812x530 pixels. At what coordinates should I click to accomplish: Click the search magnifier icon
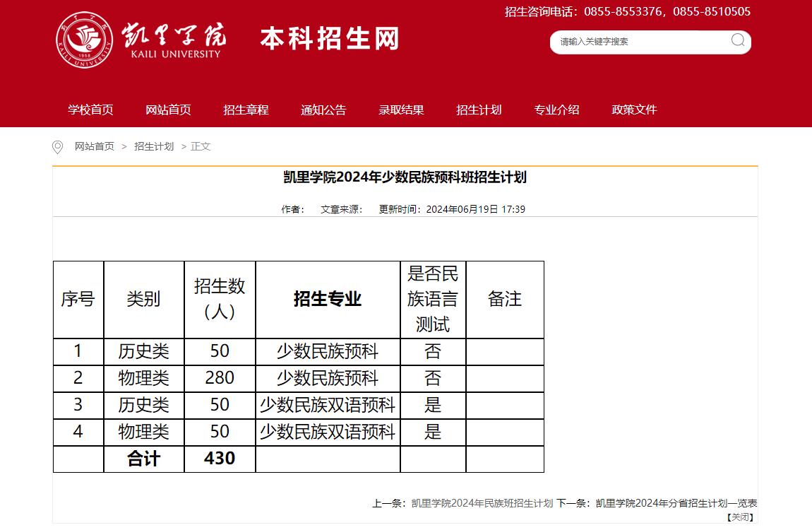[738, 40]
